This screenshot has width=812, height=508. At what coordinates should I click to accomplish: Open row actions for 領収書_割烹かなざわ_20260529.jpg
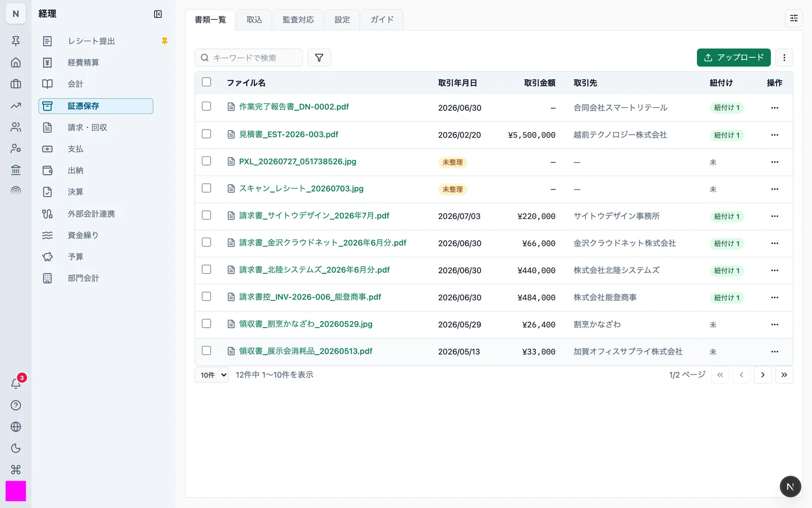[x=774, y=325]
